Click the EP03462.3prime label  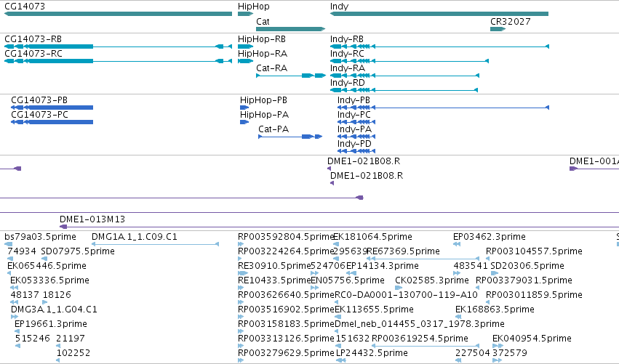click(489, 237)
